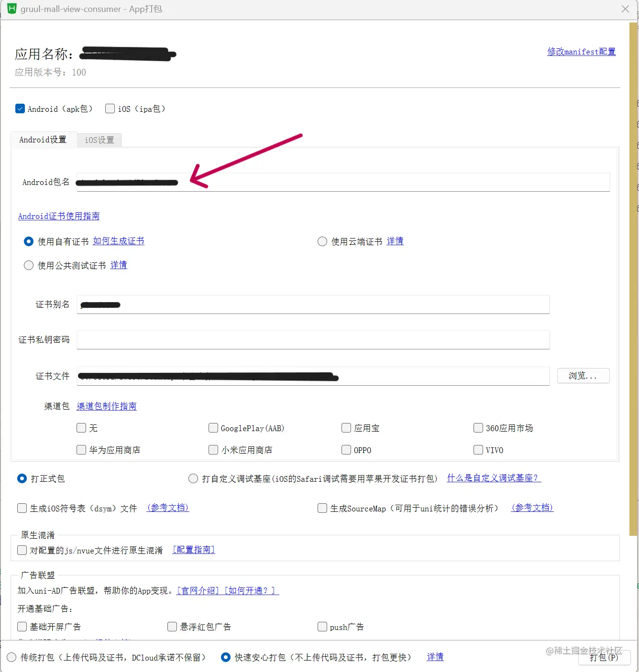Check the GooglePlay(AAB) channel package
The height and width of the screenshot is (672, 639).
[213, 428]
